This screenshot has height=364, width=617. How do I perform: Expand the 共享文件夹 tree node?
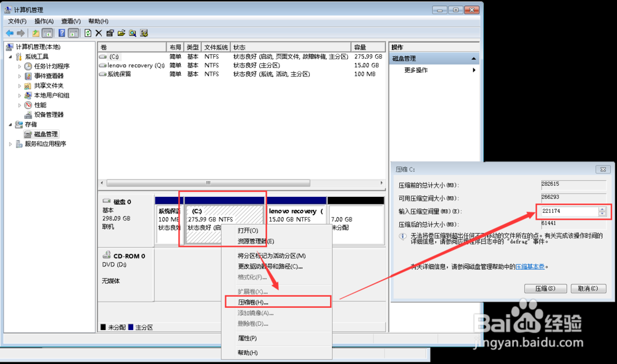[20, 86]
